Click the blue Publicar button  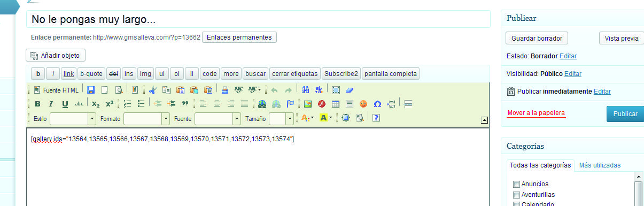click(625, 114)
